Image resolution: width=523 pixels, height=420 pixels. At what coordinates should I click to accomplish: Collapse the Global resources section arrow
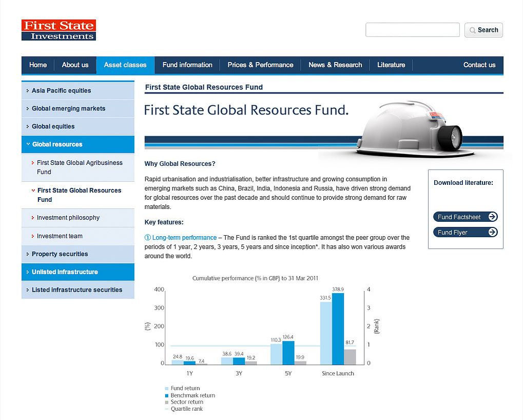(x=28, y=144)
